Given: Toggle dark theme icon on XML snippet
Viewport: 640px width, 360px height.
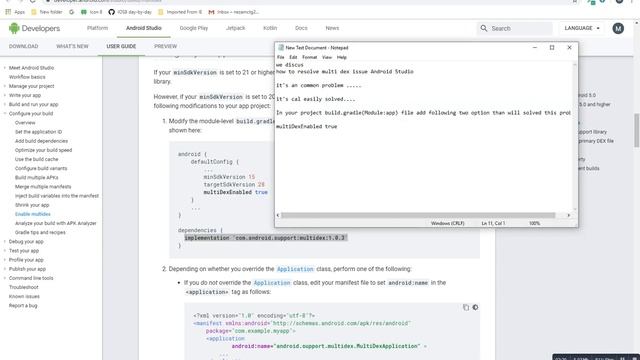Looking at the screenshot, I should (x=475, y=307).
